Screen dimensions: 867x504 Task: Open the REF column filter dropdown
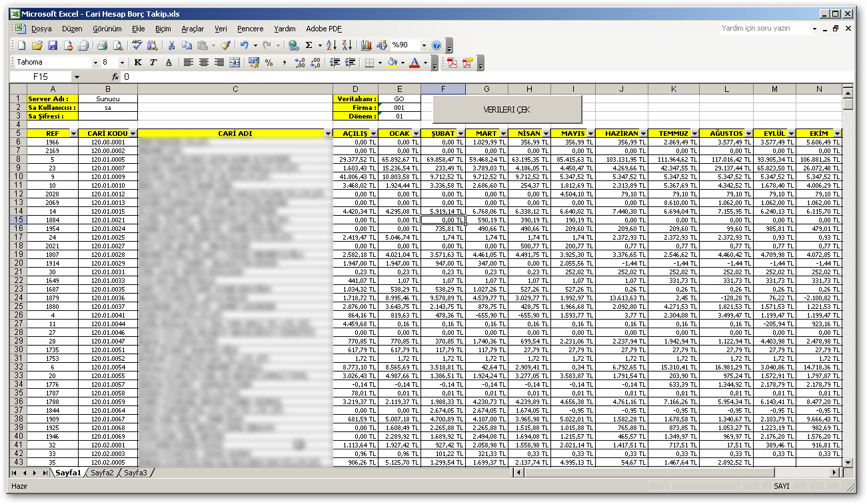73,134
